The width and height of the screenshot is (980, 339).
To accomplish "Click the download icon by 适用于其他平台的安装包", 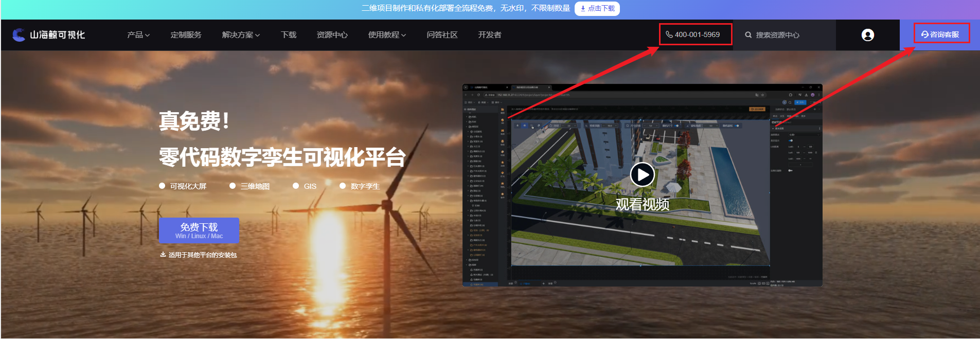I will point(163,255).
